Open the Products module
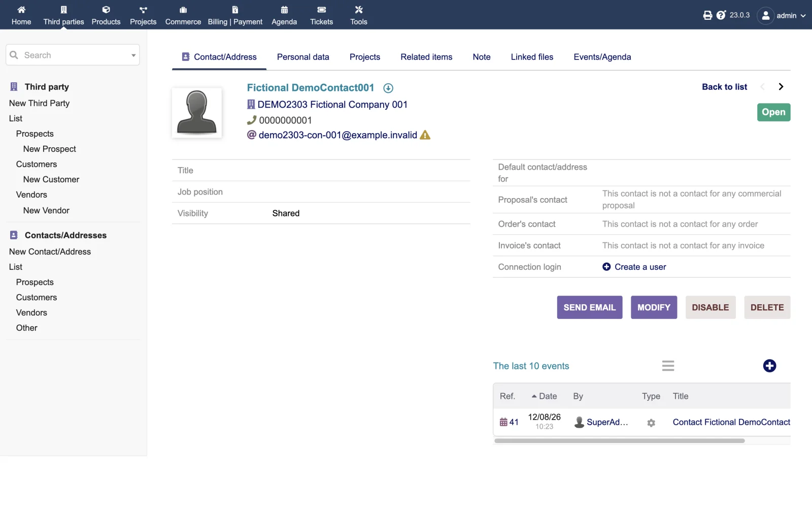The image size is (812, 508). 106,15
